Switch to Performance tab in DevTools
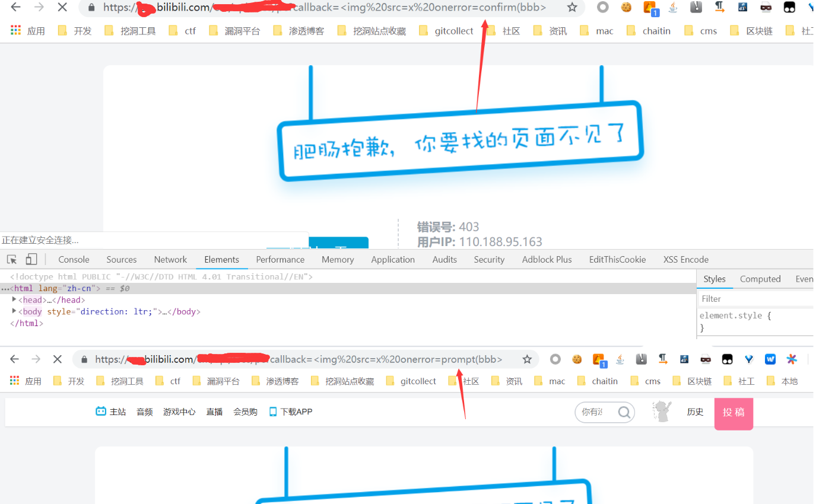Image resolution: width=816 pixels, height=504 pixels. pyautogui.click(x=280, y=259)
